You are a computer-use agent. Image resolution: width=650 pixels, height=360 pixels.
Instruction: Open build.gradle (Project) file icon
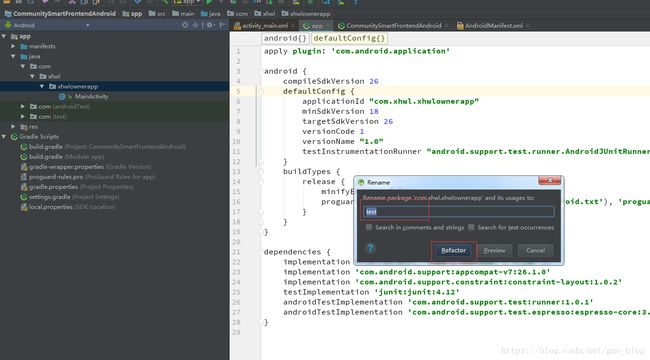[24, 147]
